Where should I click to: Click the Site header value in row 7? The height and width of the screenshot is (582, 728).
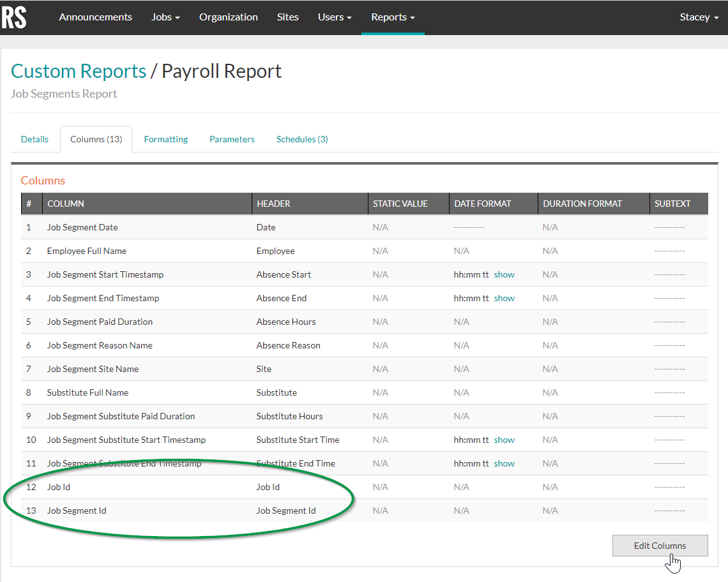click(264, 369)
